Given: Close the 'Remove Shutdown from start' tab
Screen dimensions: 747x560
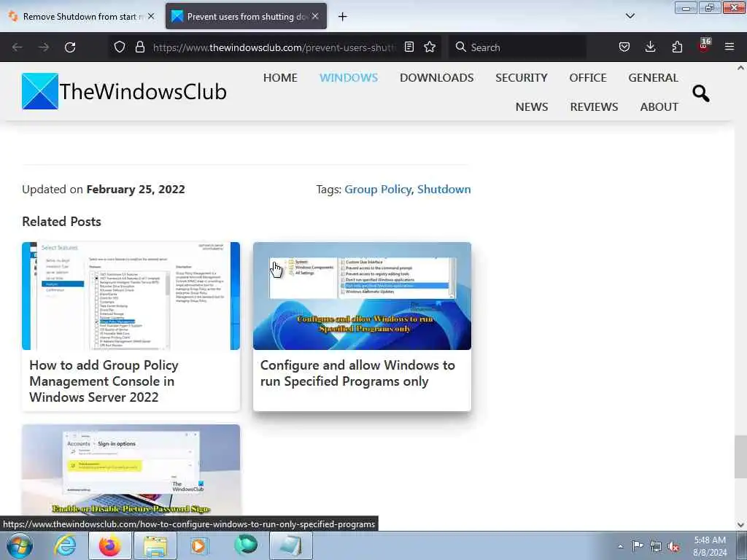Looking at the screenshot, I should pos(151,16).
